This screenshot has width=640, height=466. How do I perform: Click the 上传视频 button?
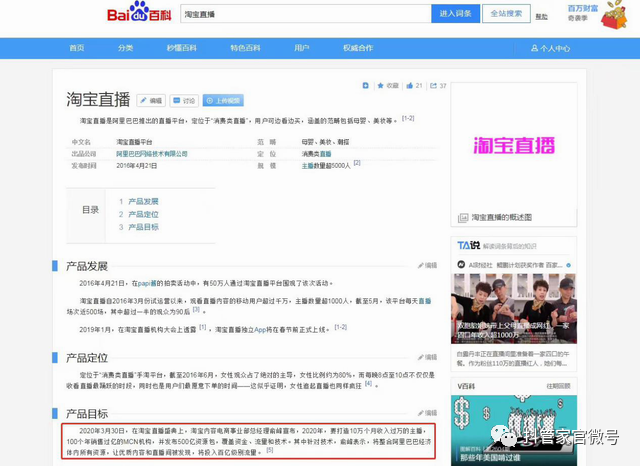(223, 100)
